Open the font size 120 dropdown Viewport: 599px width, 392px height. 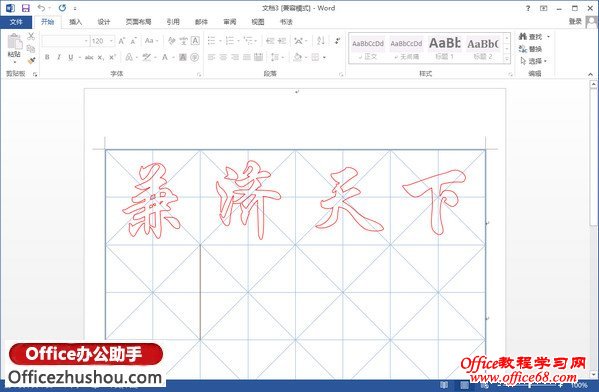click(x=111, y=41)
